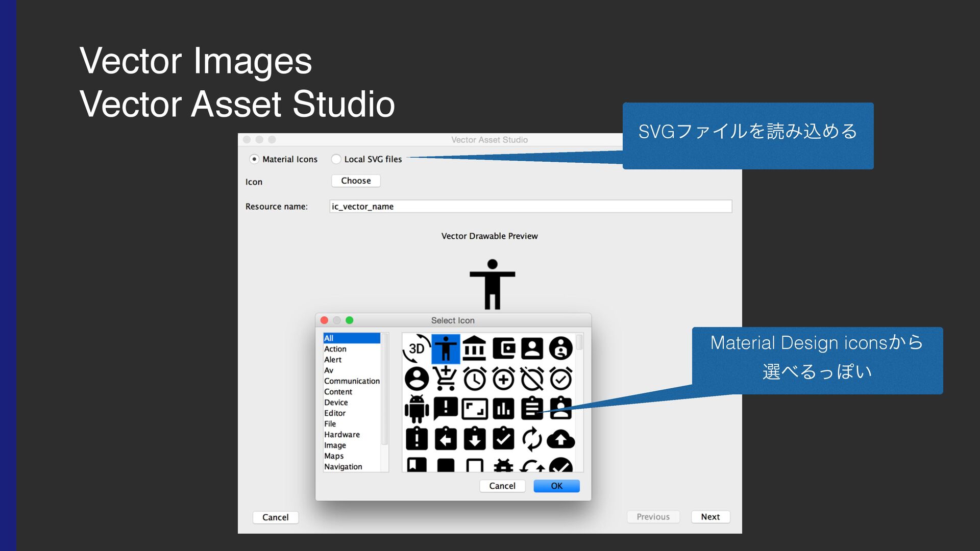
Task: Select the account circle icon
Action: [416, 379]
